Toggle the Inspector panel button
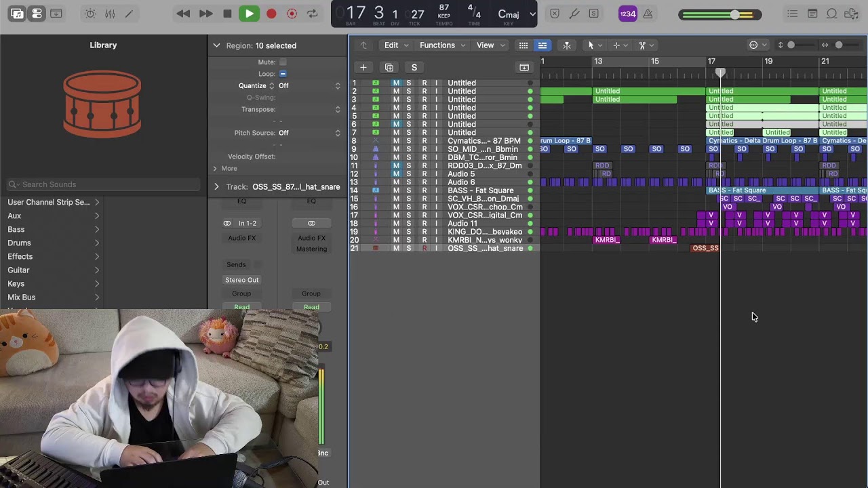868x488 pixels. [37, 14]
